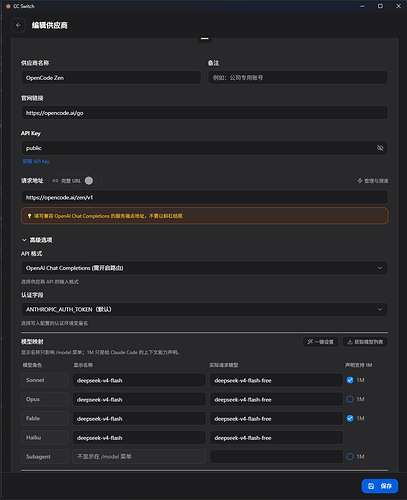The height and width of the screenshot is (500, 407).
Task: Edit the official website link field
Action: point(205,113)
